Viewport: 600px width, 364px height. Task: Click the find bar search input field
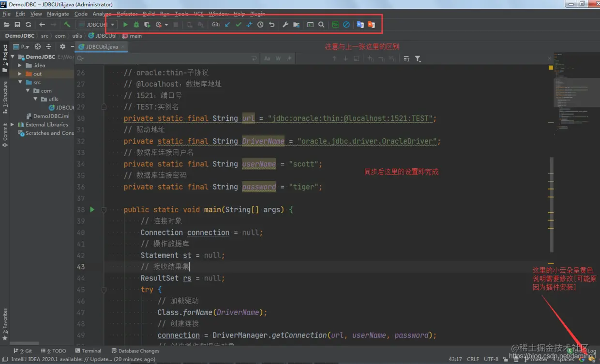(x=167, y=58)
